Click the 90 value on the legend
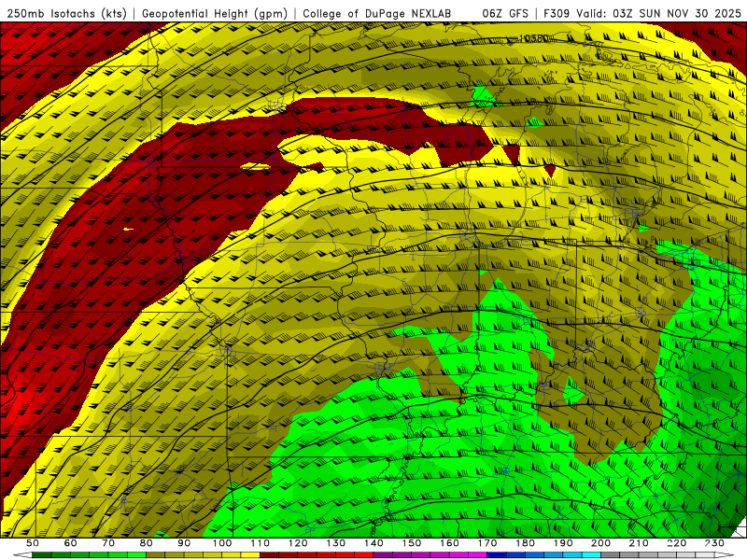Image resolution: width=747 pixels, height=560 pixels. (184, 543)
